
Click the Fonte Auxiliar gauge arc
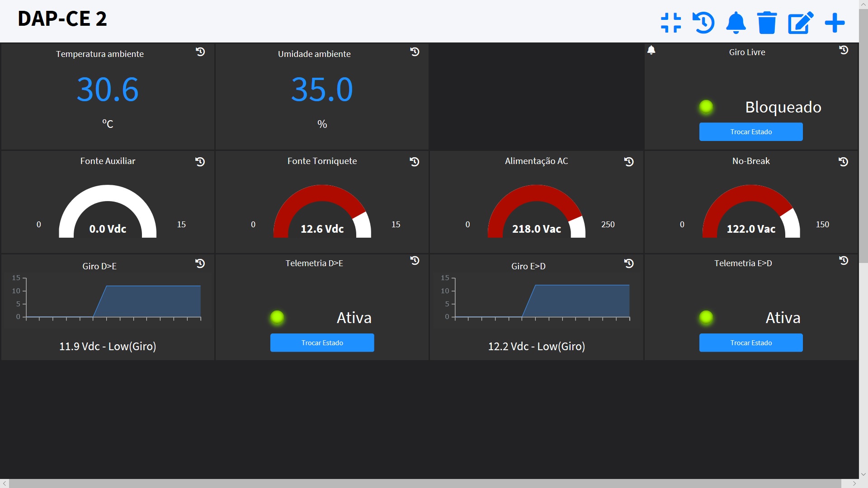coord(108,192)
